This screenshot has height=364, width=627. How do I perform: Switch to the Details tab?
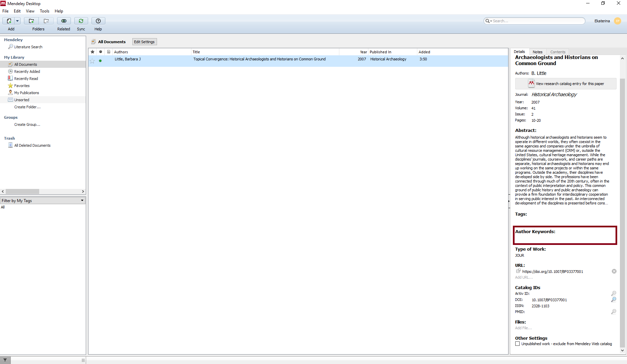(519, 52)
